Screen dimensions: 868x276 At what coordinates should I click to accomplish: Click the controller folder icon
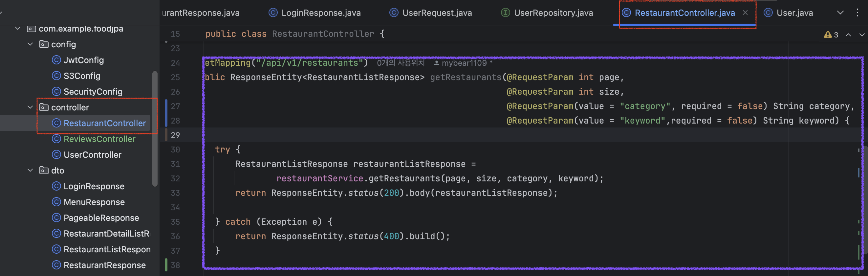pyautogui.click(x=44, y=107)
